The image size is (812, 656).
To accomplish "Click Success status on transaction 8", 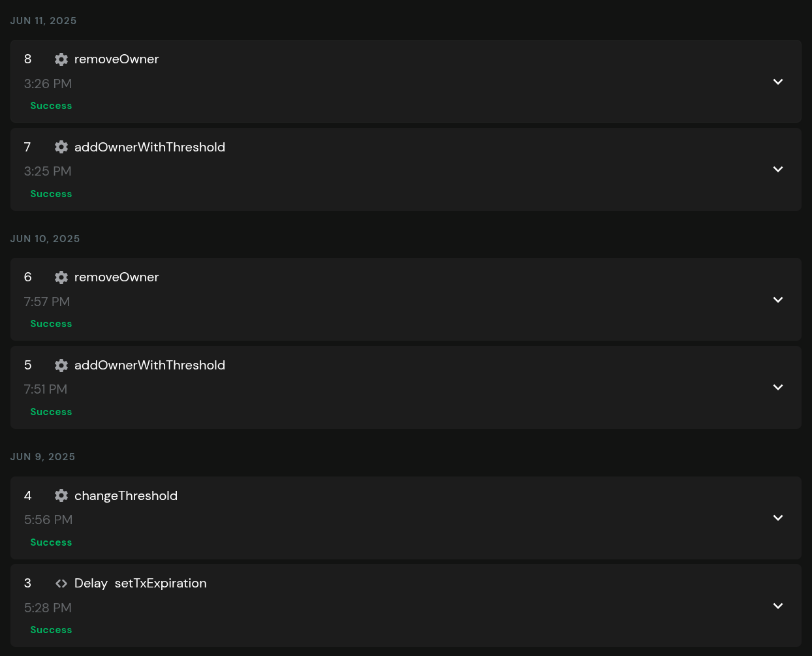I will [51, 106].
